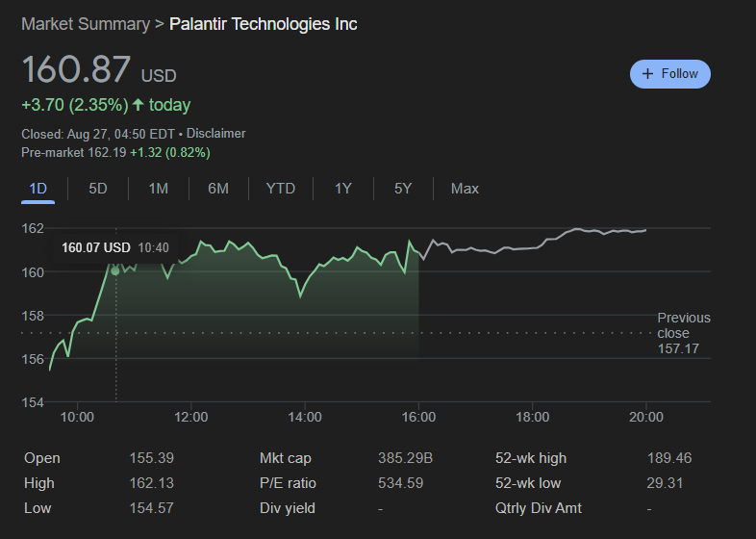Click the green 10:40 data point marker
Image resolution: width=756 pixels, height=539 pixels.
pyautogui.click(x=115, y=271)
